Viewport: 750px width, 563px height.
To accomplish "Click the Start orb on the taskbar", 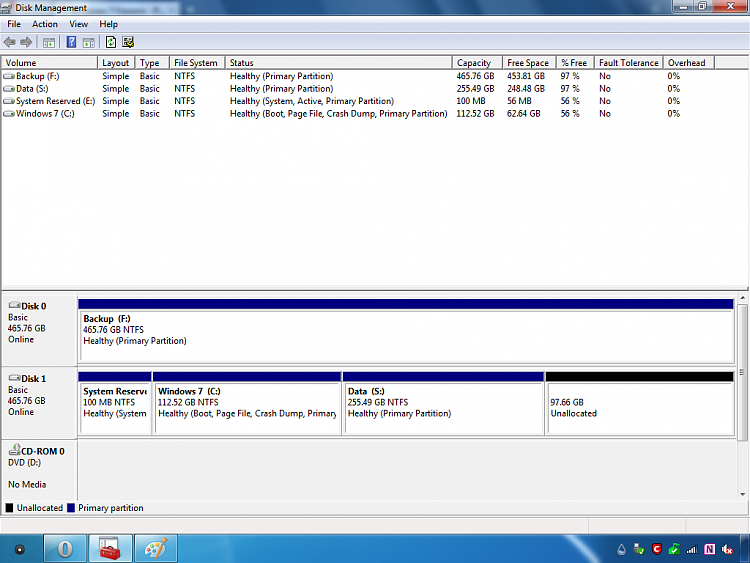I will tap(20, 549).
